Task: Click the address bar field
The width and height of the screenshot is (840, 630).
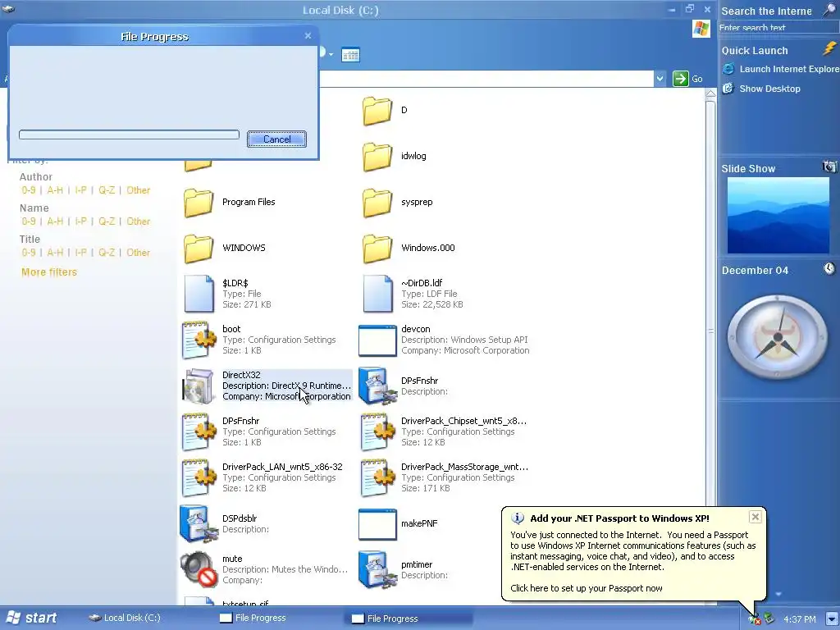Action: click(486, 79)
